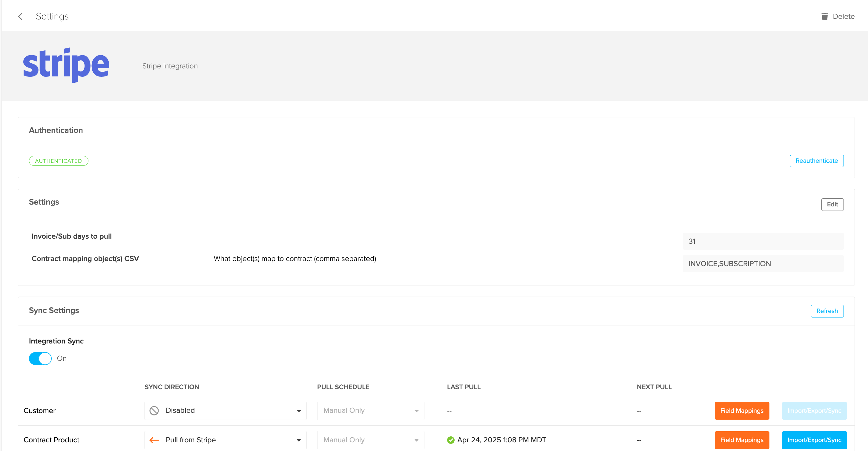Open Field Mappings for Contract Product
The width and height of the screenshot is (868, 451).
coord(742,440)
